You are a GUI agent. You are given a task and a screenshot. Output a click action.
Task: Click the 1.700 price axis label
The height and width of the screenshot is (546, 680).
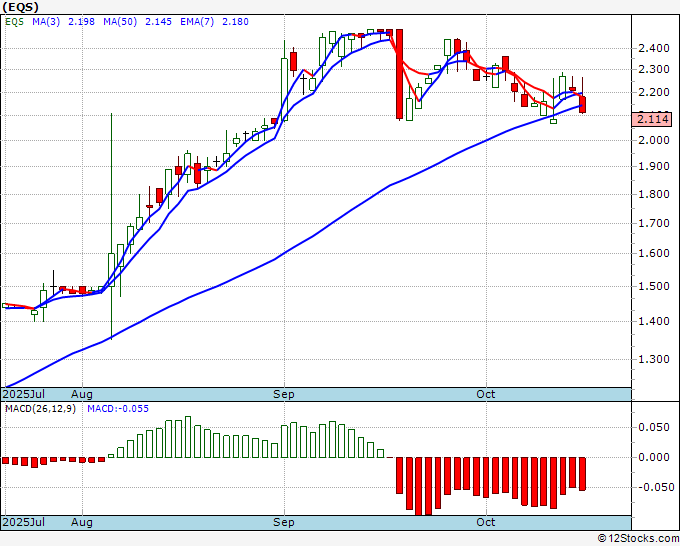(x=654, y=223)
